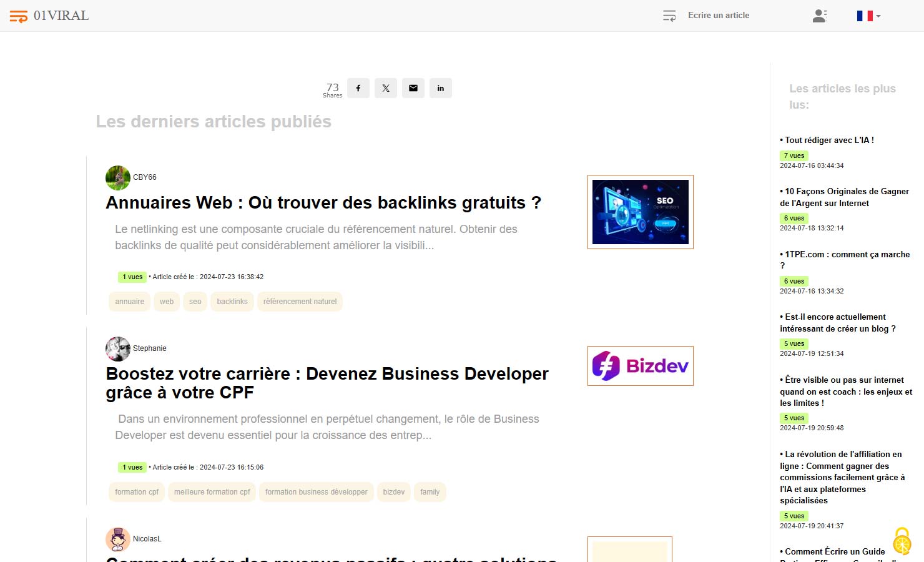
Task: Select the 'formation cpf' tag
Action: coord(137,492)
